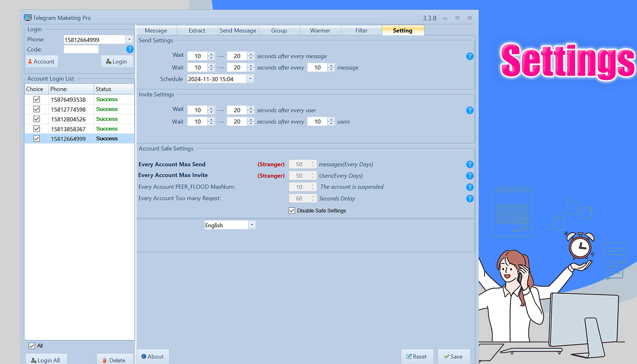This screenshot has height=364, width=637.
Task: Reset the settings
Action: click(417, 356)
